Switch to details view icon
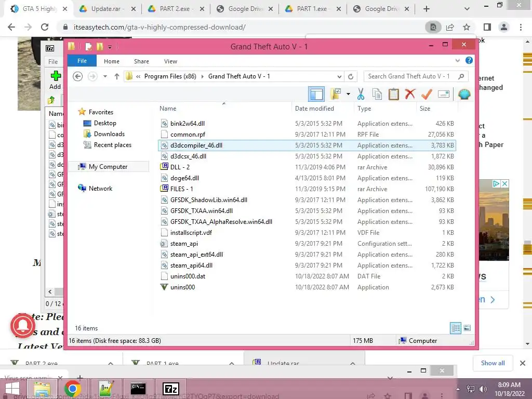The height and width of the screenshot is (399, 532). tap(456, 328)
